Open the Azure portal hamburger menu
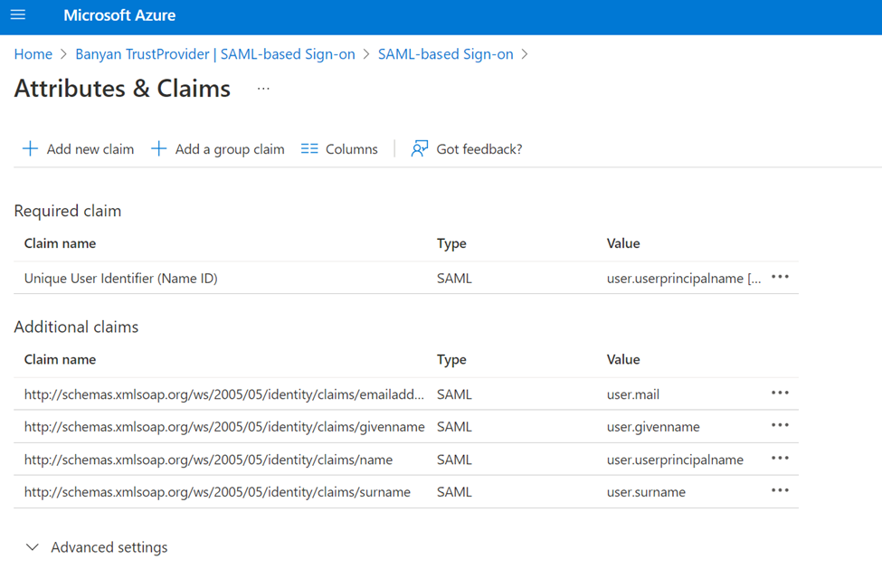Viewport: 882px width, 588px height. (18, 14)
